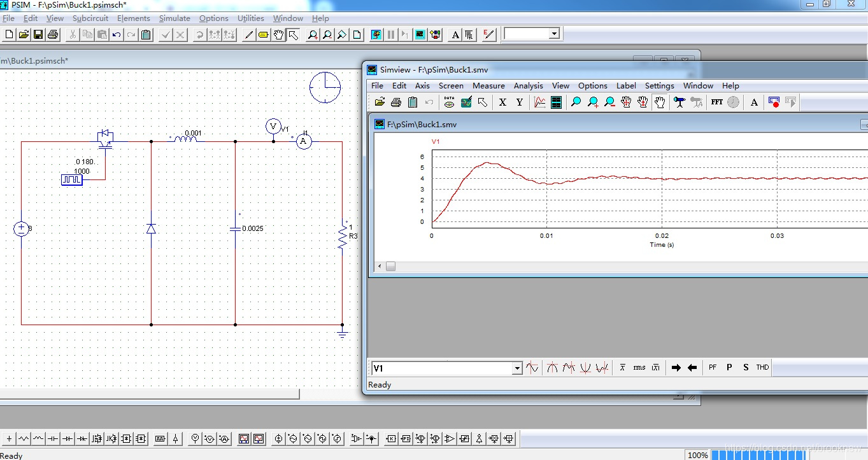
Task: Insert an inductor from element toolbar
Action: (38, 438)
